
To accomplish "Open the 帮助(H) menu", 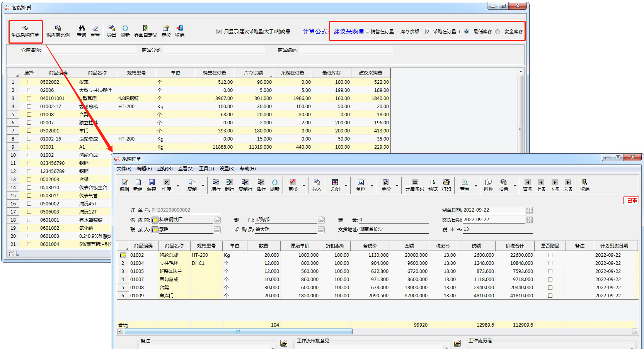I will [x=248, y=169].
